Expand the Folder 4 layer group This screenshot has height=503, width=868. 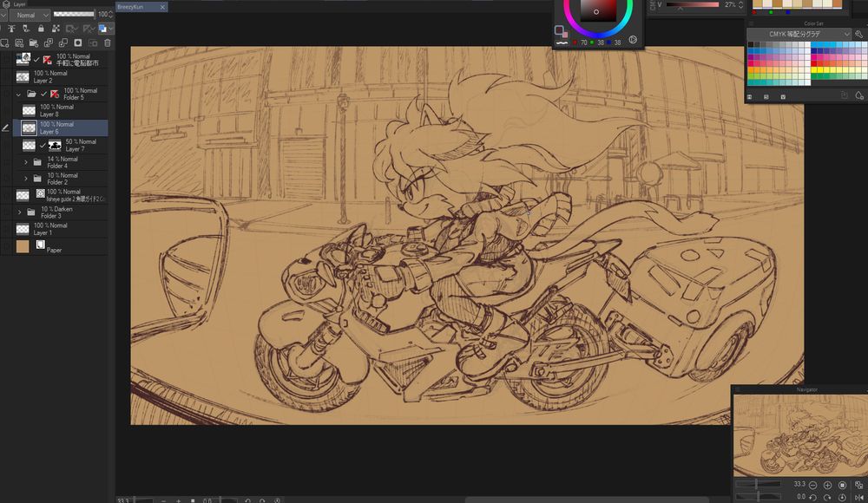coord(25,162)
